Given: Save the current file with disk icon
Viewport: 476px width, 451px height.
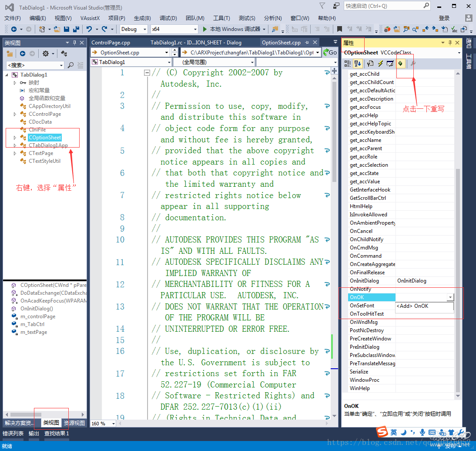Looking at the screenshot, I should (67, 29).
